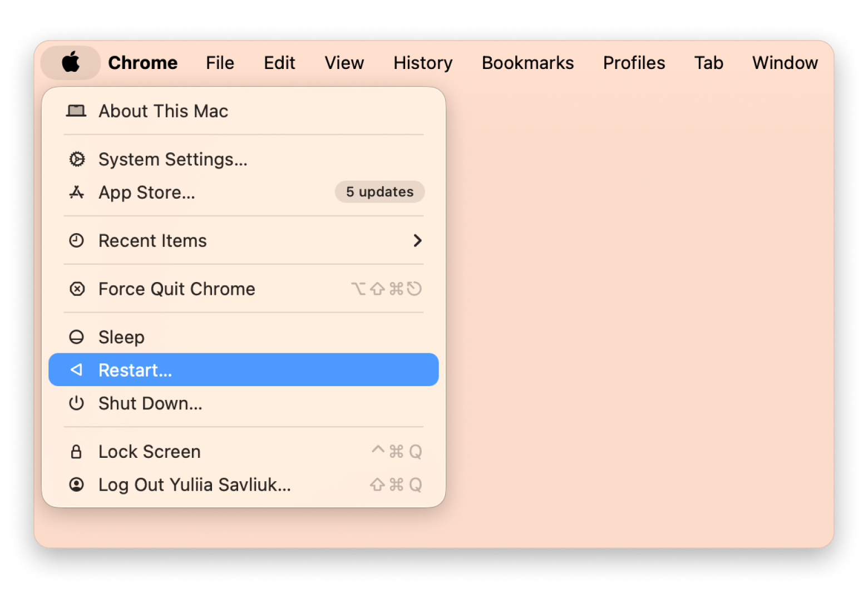Click the power icon beside Shut Down
Viewport: 868px width, 593px height.
pyautogui.click(x=77, y=403)
